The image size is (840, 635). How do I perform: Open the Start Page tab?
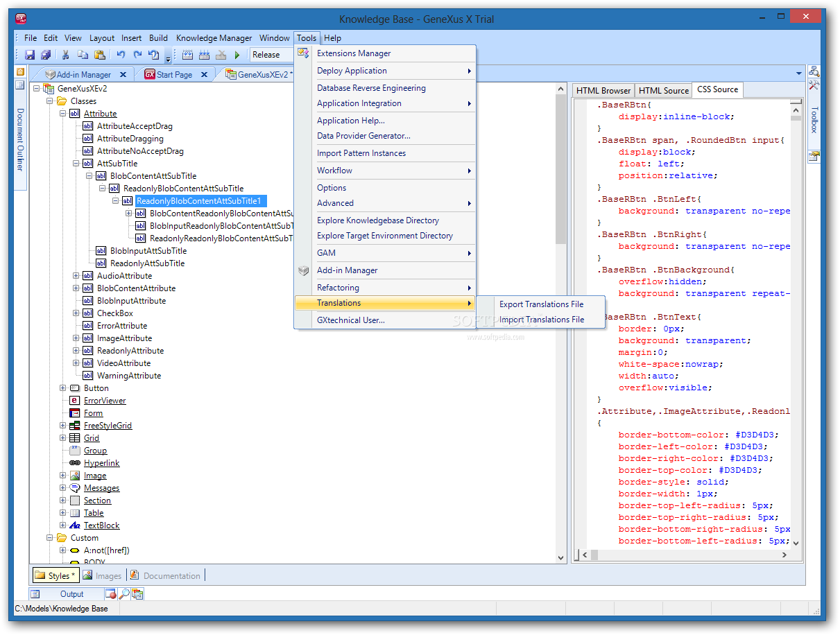coord(174,75)
